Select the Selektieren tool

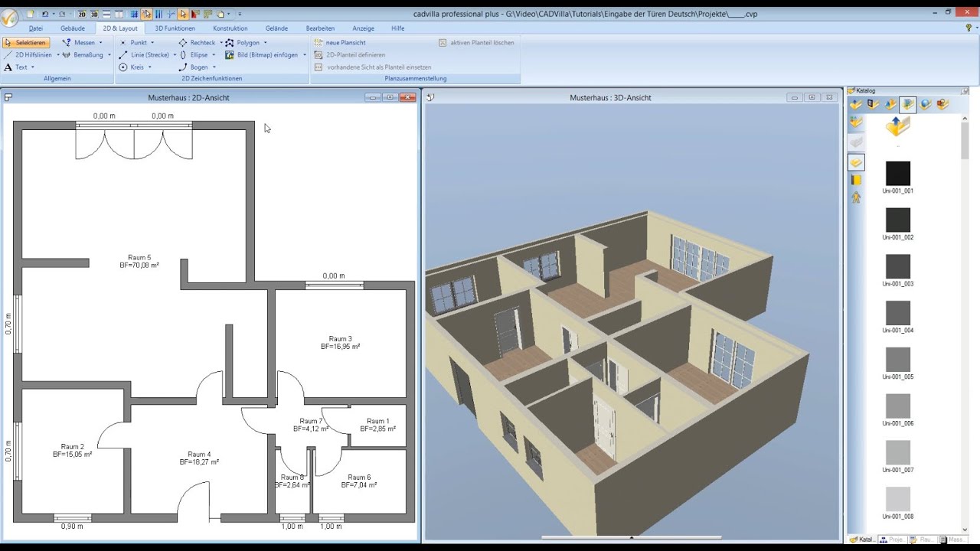click(x=26, y=43)
